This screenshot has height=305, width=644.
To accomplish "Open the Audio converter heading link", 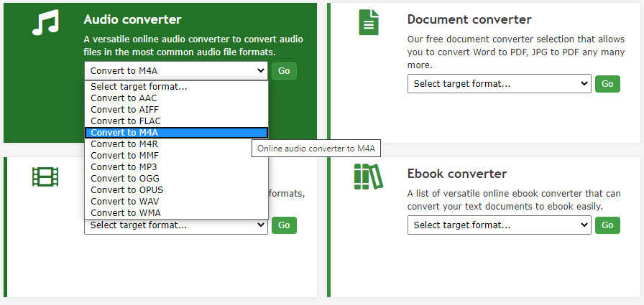I will pyautogui.click(x=133, y=19).
